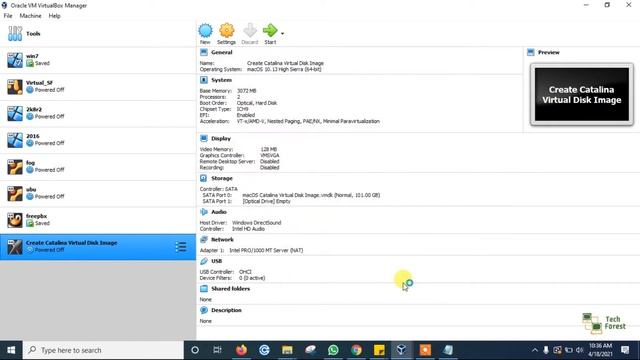Viewport: 640px width, 360px height.
Task: Open the Shared folders section header
Action: pyautogui.click(x=231, y=289)
